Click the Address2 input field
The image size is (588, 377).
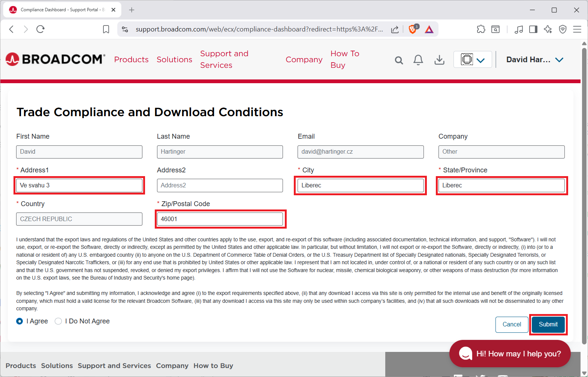(220, 186)
